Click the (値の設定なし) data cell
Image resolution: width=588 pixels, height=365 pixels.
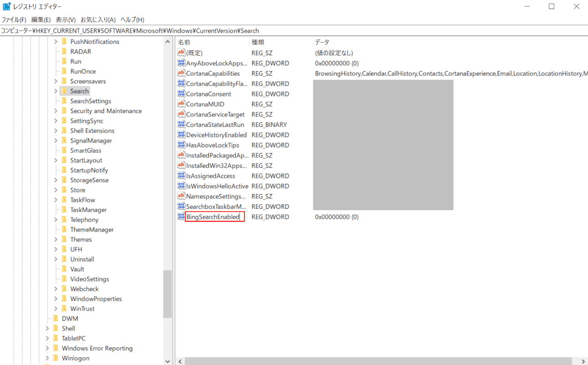(334, 53)
